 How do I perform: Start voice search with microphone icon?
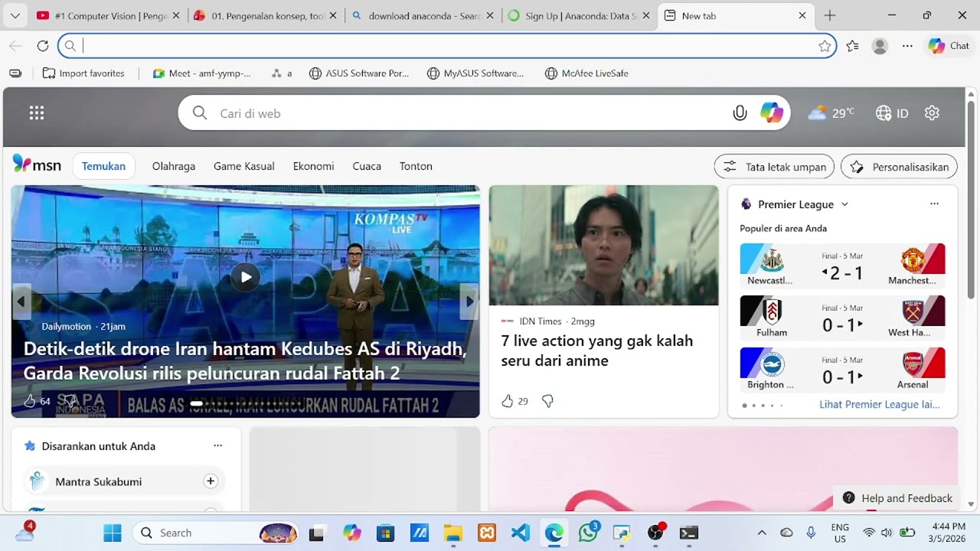pos(740,113)
